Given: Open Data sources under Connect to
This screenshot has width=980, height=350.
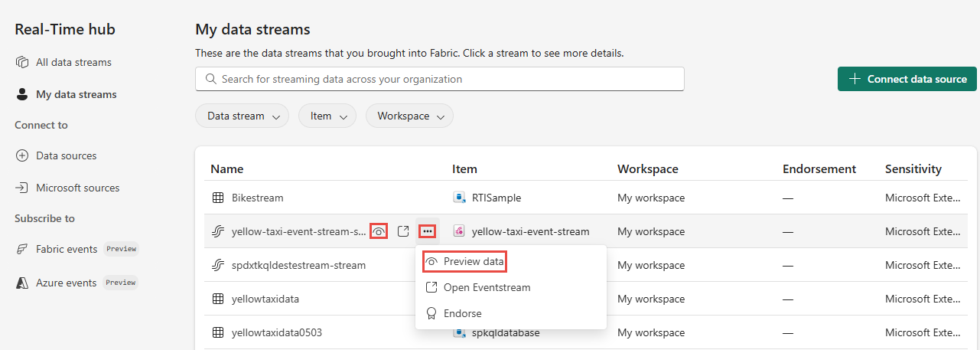Looking at the screenshot, I should 67,155.
